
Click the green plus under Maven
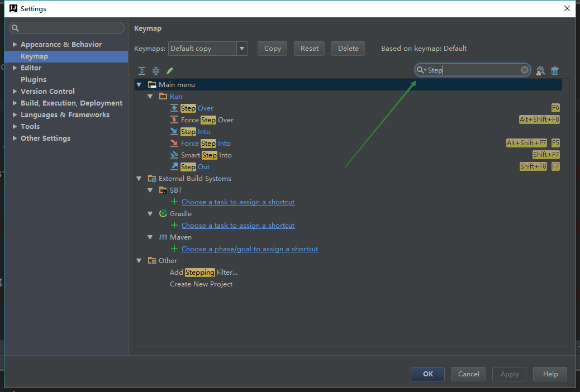click(x=174, y=249)
